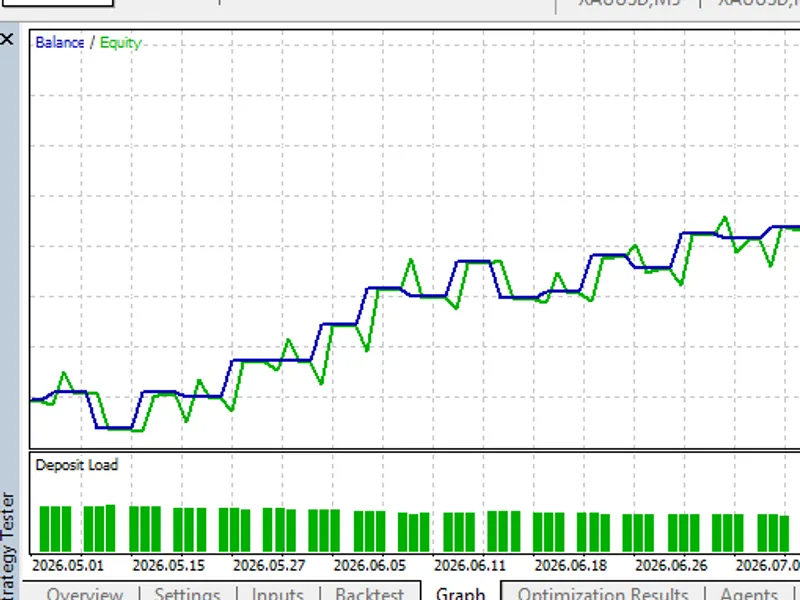
Task: Click the 2026.05.15 date axis label
Action: point(168,565)
